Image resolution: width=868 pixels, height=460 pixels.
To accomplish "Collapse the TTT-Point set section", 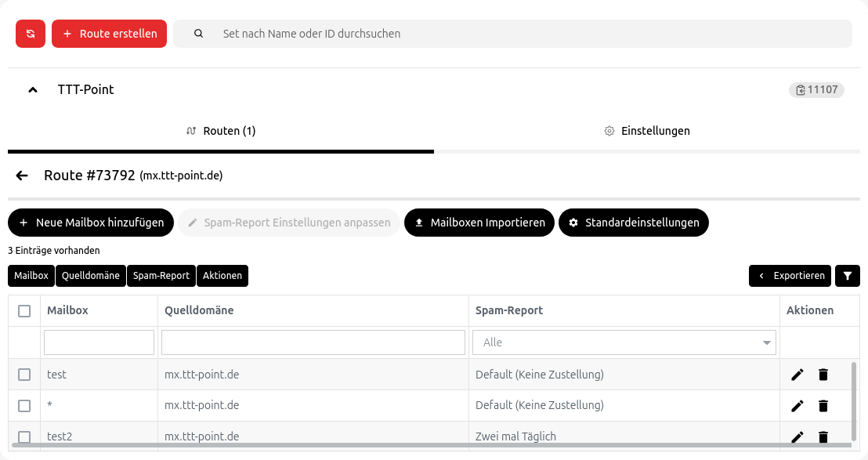I will pos(33,90).
